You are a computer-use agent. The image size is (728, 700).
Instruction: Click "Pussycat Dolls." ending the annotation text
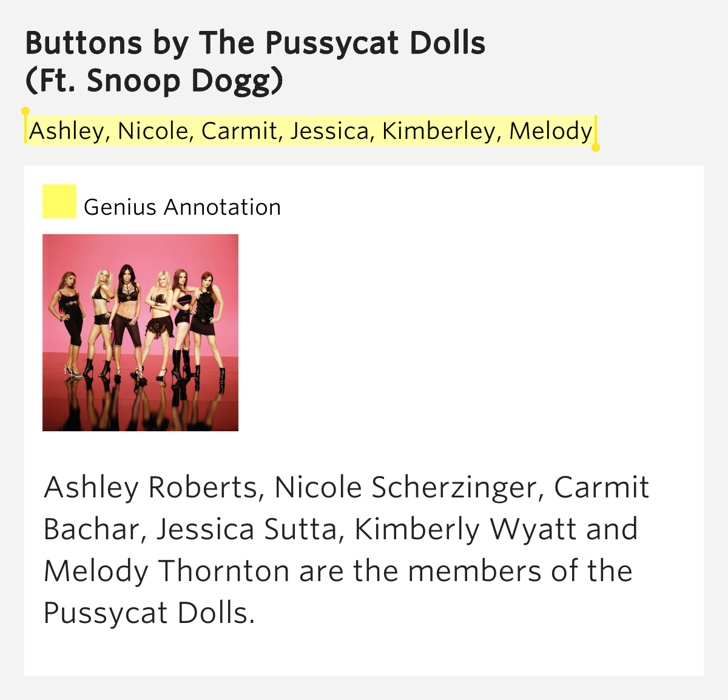click(149, 613)
